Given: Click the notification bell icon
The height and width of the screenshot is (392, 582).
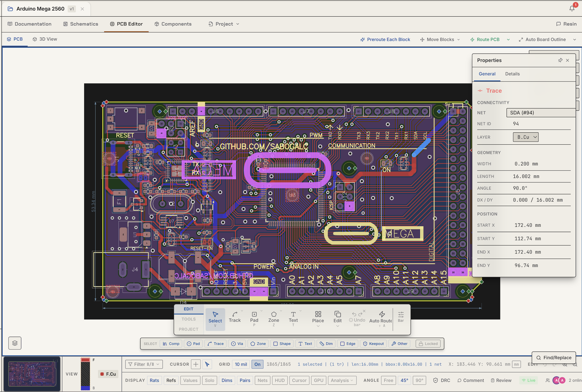Looking at the screenshot, I should coord(572,8).
